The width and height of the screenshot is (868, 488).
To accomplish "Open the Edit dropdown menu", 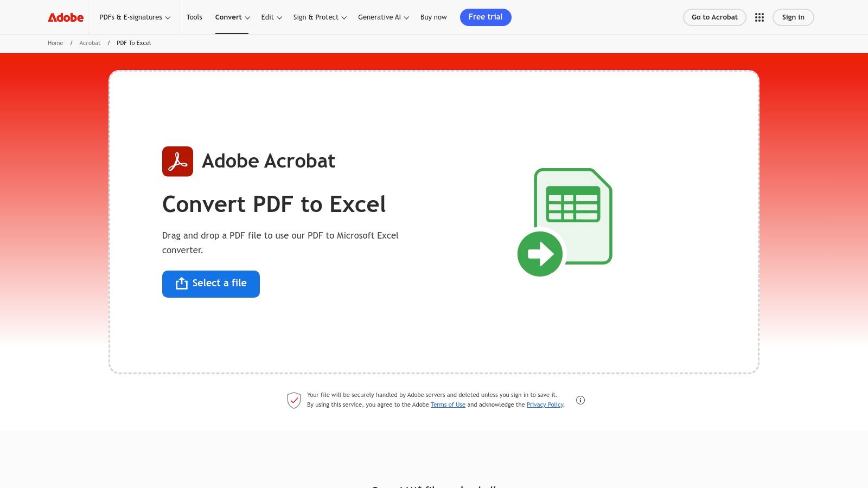I will 271,17.
